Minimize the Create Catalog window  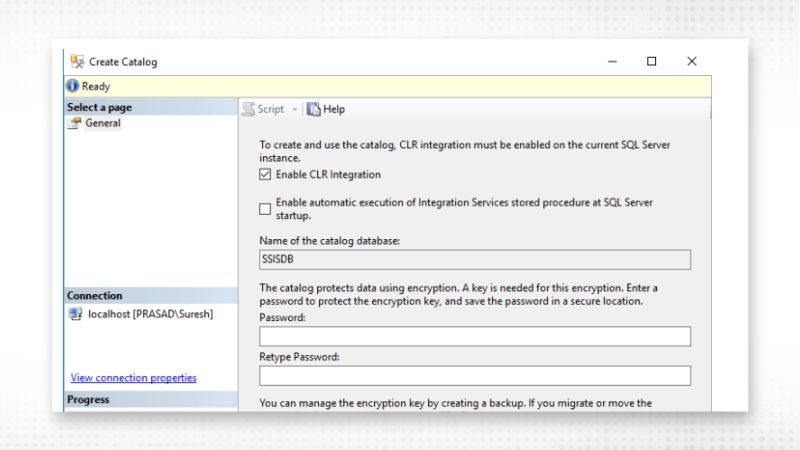click(x=612, y=61)
